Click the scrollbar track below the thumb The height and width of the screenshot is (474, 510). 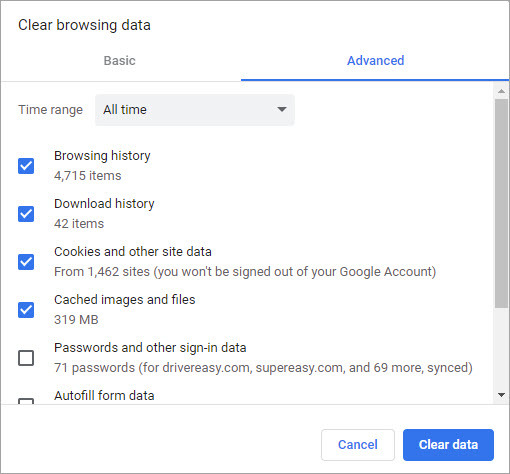tap(501, 348)
